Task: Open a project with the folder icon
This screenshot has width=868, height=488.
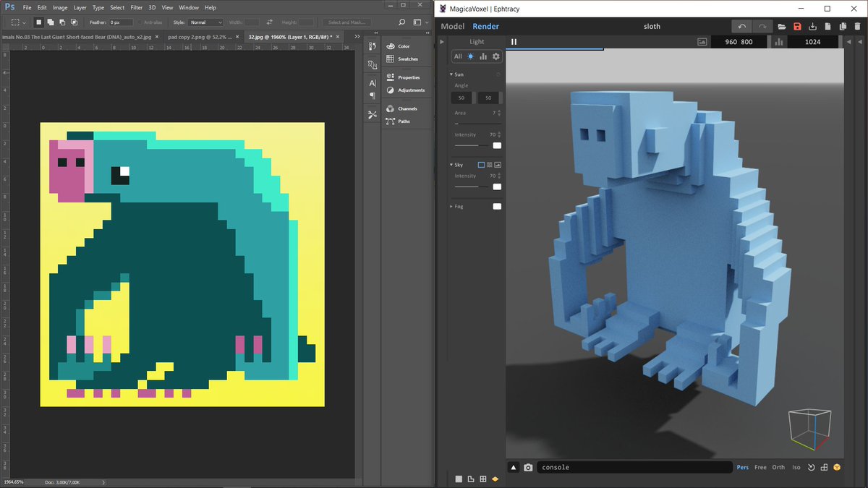Action: (x=782, y=27)
